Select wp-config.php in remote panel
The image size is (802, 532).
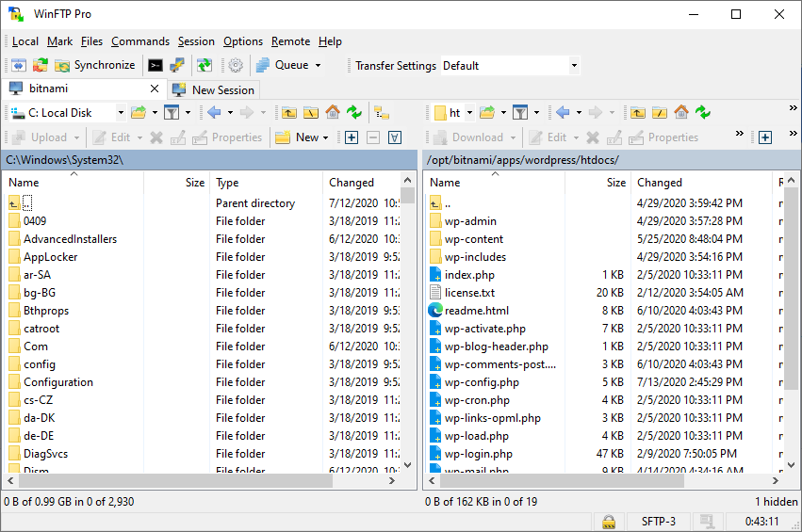(x=482, y=382)
